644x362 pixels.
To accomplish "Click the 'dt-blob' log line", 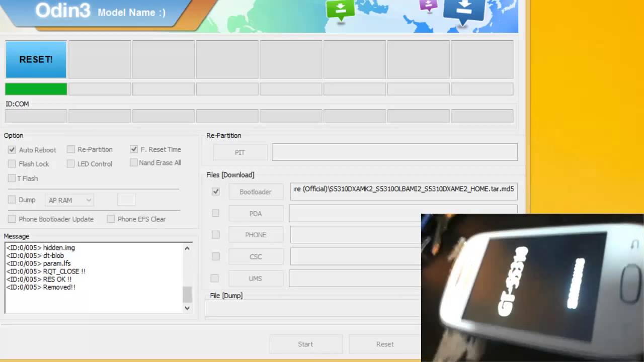I will click(35, 255).
